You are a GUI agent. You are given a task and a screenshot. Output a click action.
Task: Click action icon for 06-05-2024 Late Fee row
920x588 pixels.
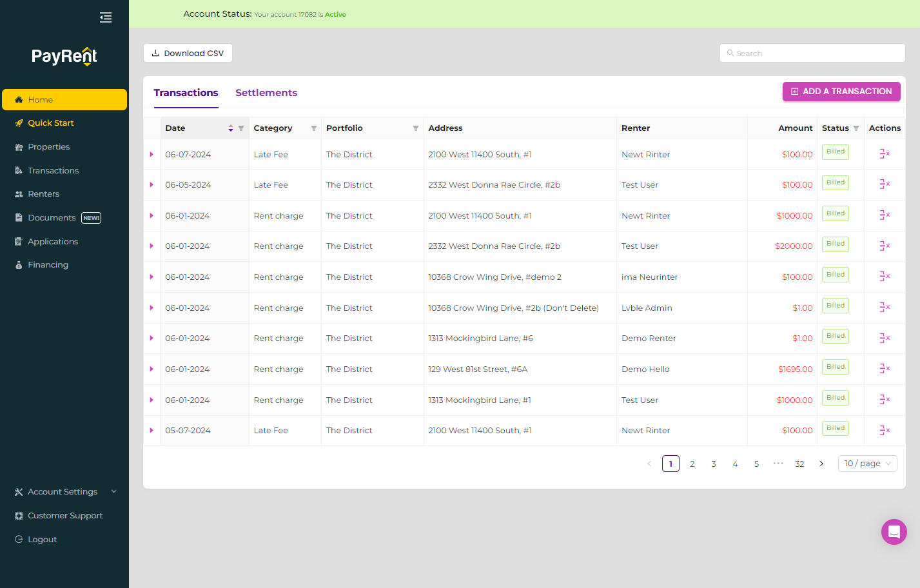point(885,184)
